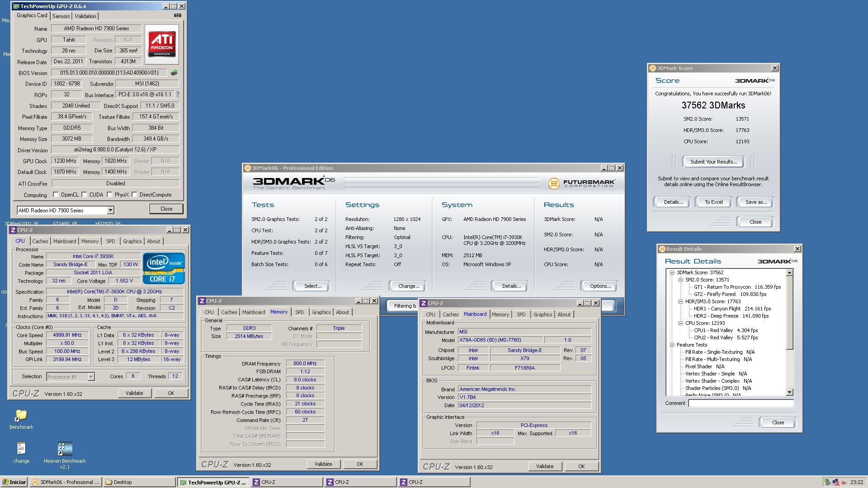Click the Result Details scrollbar up arrow

coord(789,272)
